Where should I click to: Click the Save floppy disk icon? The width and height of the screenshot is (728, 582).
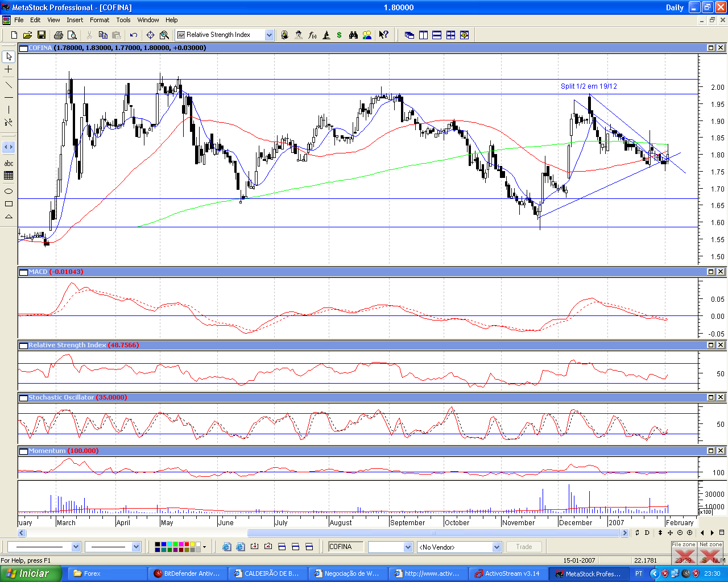[41, 35]
